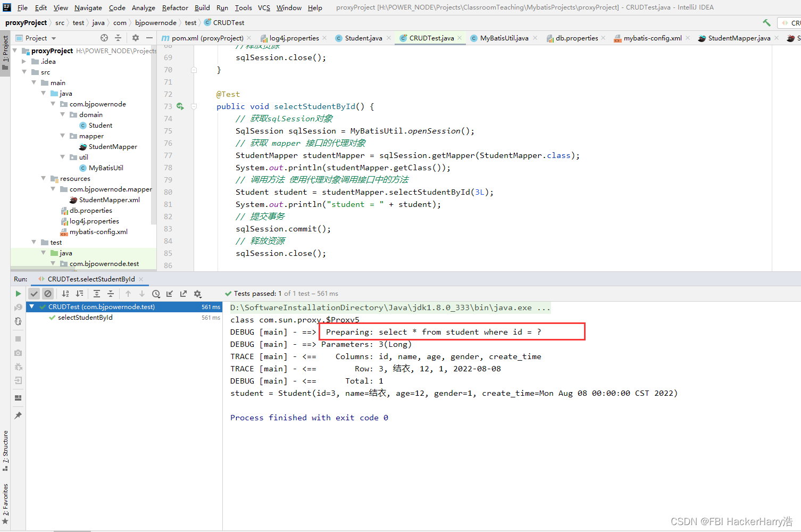Screen dimensions: 801x532
Task: Hide the Project tool window
Action: 149,38
